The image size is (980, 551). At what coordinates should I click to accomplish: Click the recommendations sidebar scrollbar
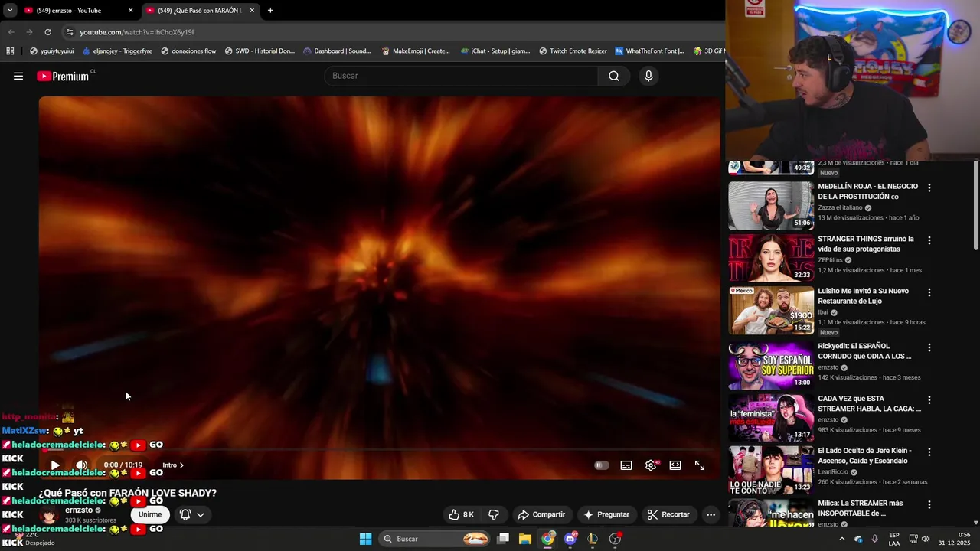coord(975,205)
